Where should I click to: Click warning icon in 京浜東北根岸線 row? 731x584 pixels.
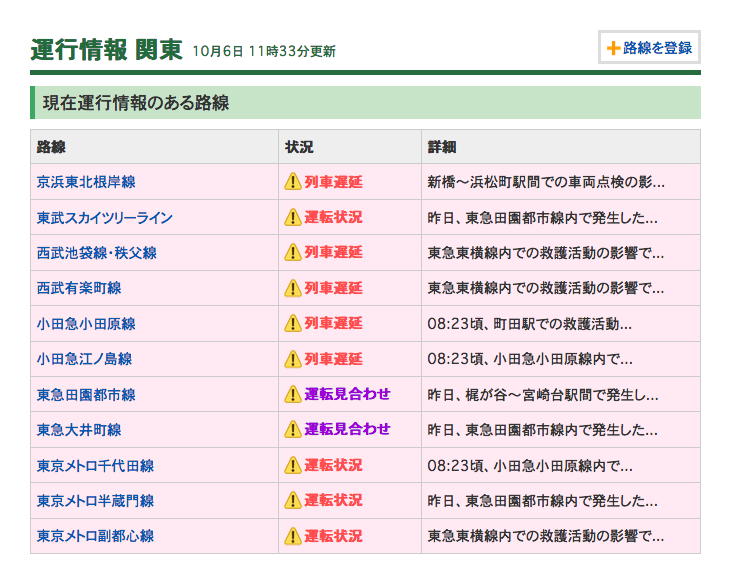[293, 182]
